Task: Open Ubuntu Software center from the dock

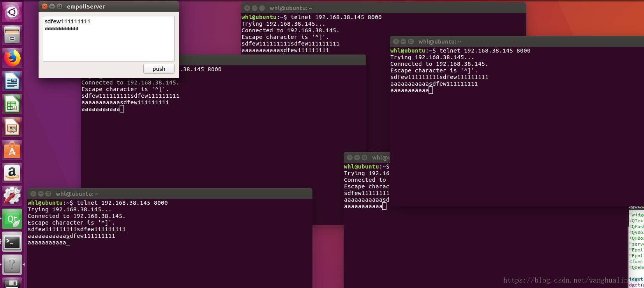Action: (x=12, y=150)
